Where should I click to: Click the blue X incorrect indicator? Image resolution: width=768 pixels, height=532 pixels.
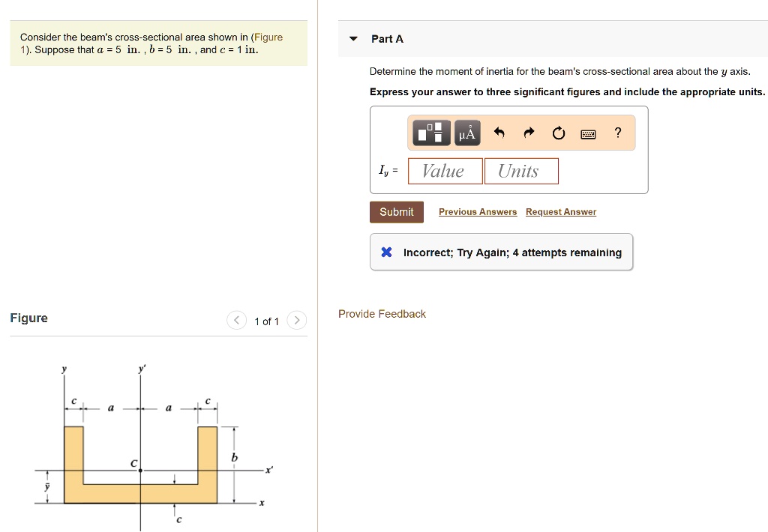point(385,252)
